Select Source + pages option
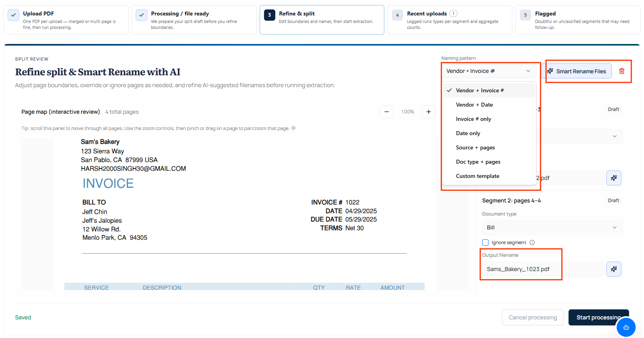Screen dimensions: 644x338 pyautogui.click(x=489, y=147)
